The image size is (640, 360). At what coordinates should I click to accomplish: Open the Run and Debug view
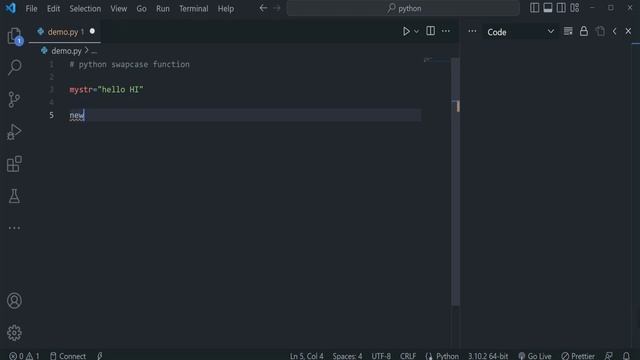tap(14, 132)
